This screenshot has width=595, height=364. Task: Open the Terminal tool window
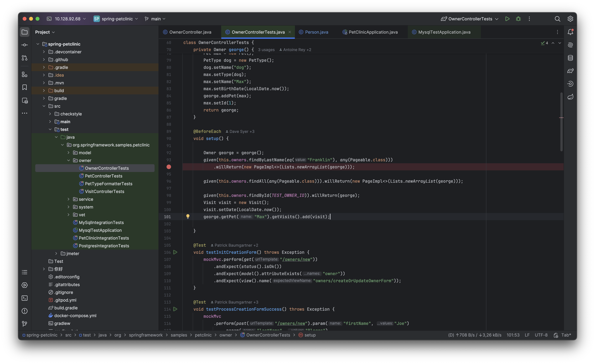point(24,298)
